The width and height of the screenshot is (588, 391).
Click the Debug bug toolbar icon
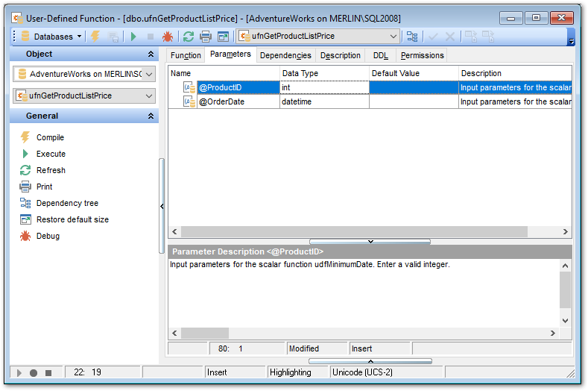(x=167, y=37)
